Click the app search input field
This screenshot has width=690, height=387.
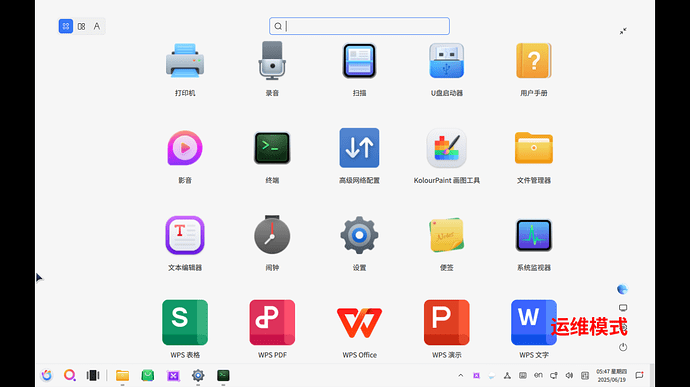pos(359,26)
